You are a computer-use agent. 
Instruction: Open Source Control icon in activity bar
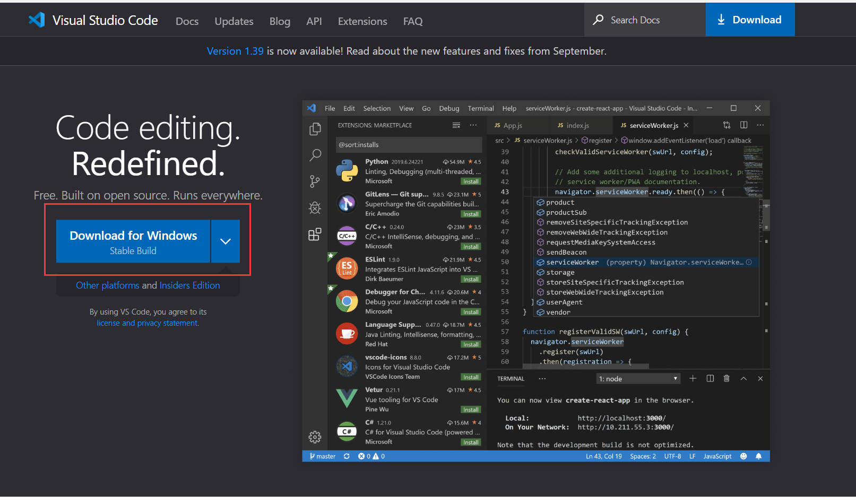pos(315,181)
